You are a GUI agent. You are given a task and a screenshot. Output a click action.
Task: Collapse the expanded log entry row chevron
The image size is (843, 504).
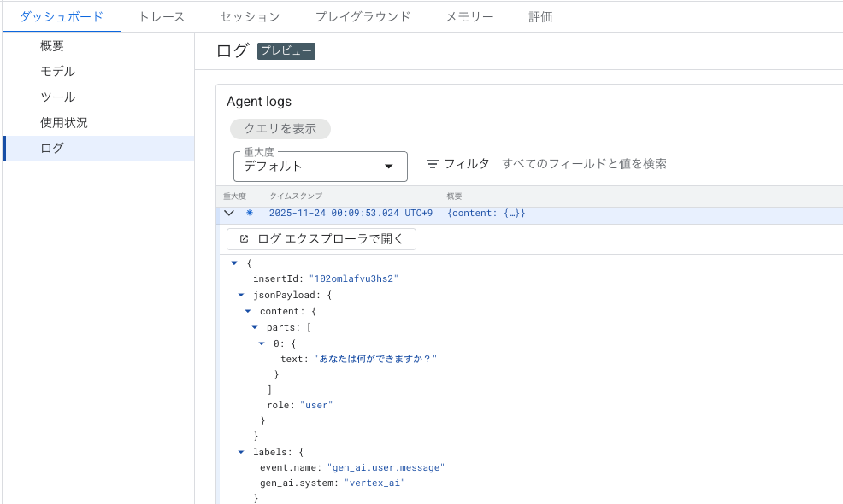[x=229, y=213]
